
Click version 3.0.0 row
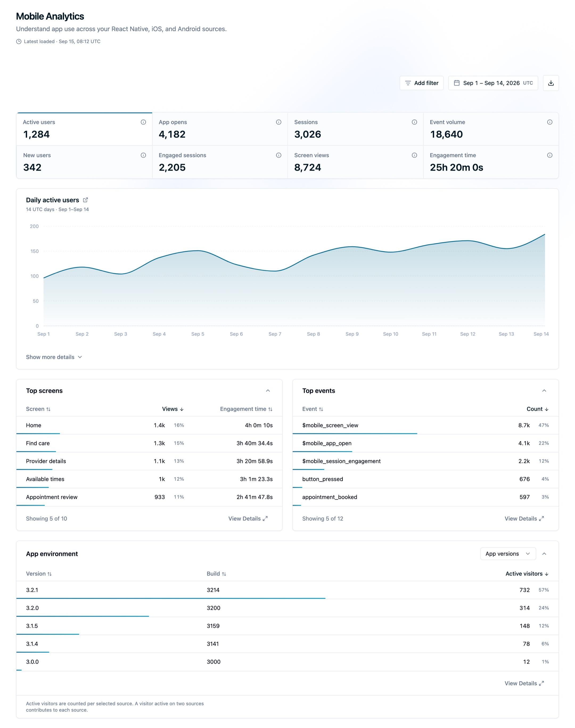287,662
